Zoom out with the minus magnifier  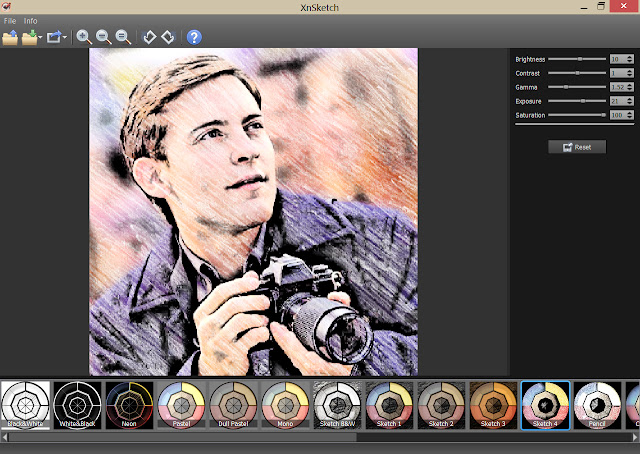click(103, 37)
